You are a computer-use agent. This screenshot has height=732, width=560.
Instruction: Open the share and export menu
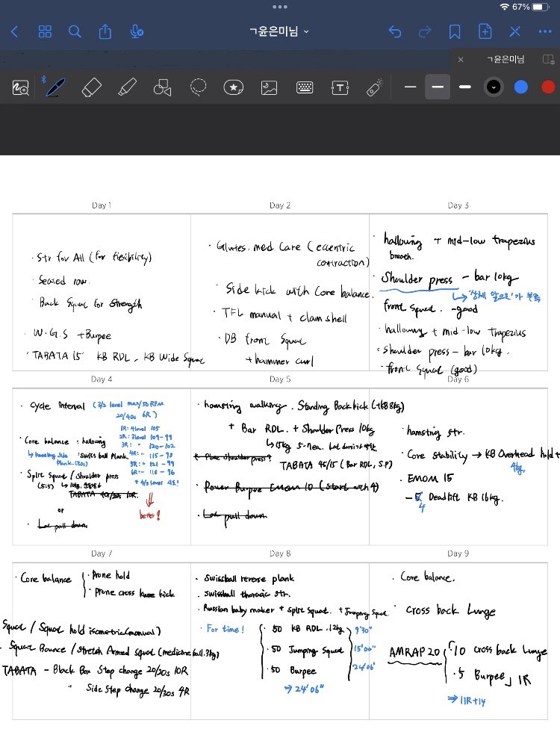point(105,31)
